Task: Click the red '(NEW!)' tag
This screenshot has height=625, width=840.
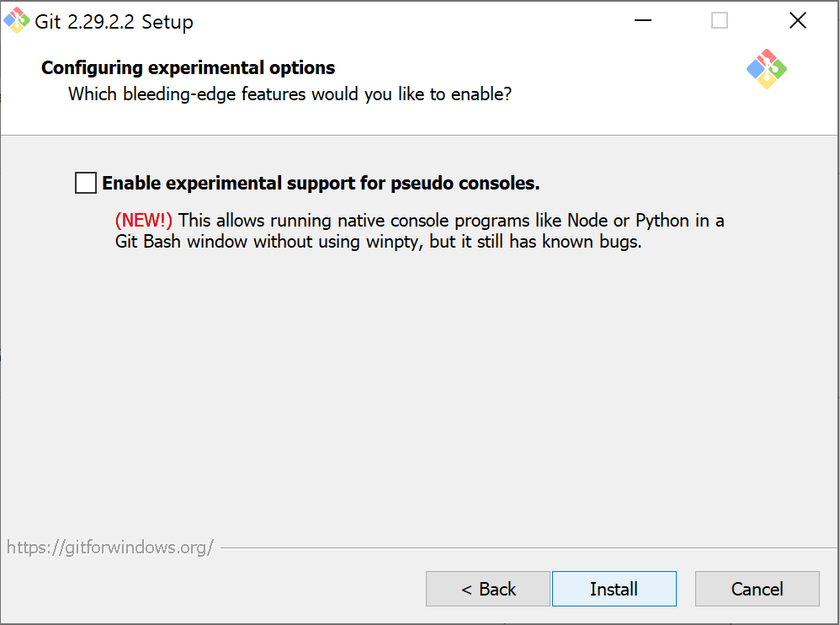Action: click(144, 221)
